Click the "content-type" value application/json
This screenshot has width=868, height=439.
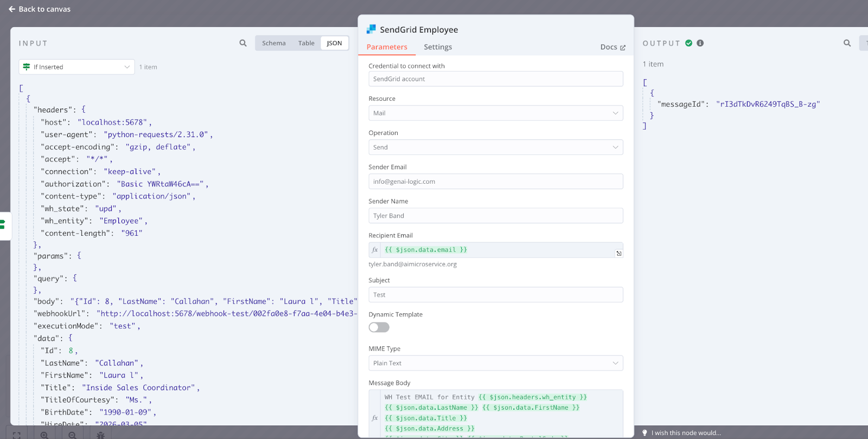151,196
